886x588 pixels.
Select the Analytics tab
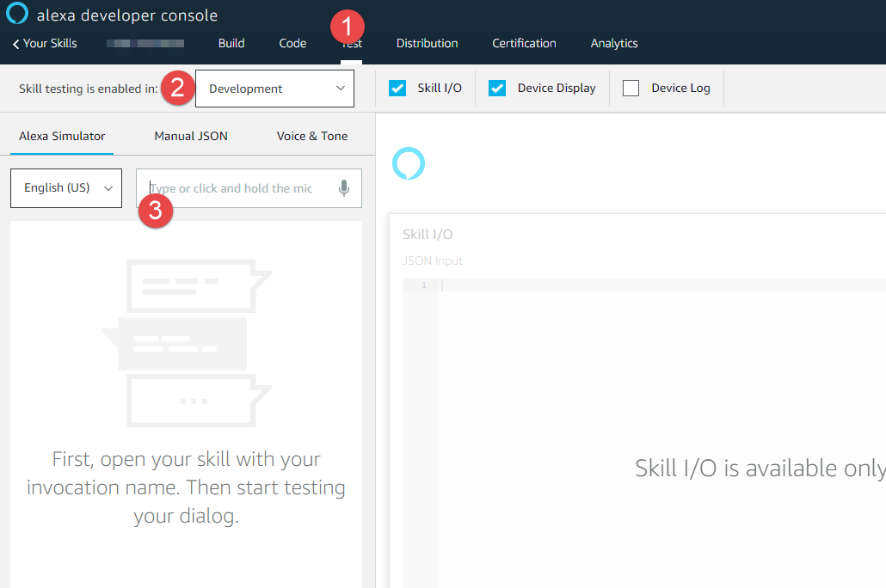coord(614,44)
